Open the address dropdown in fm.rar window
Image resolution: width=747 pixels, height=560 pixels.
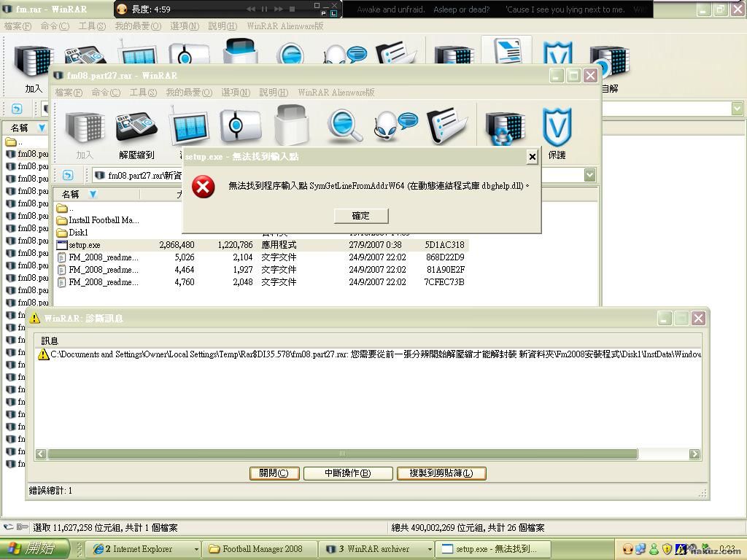737,109
